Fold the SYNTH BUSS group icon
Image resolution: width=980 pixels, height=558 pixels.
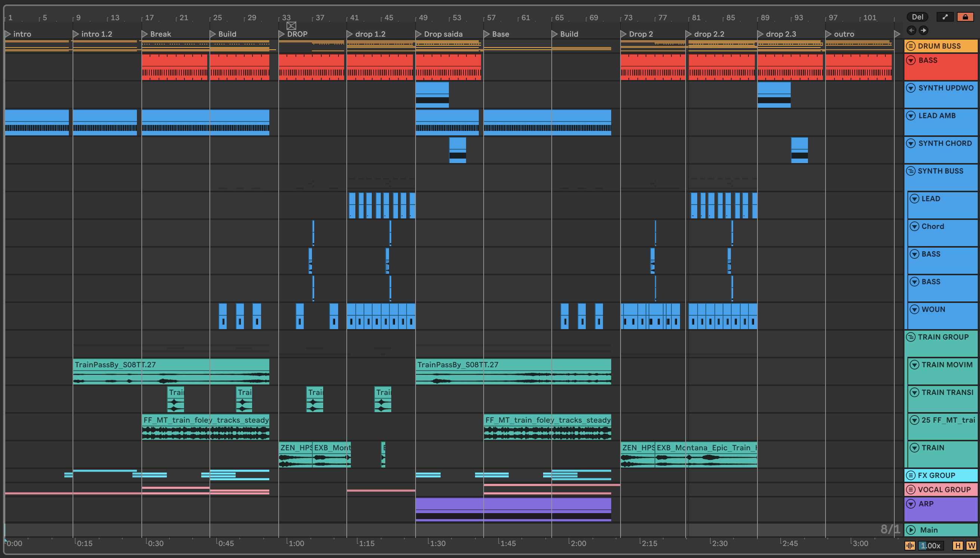coord(911,171)
